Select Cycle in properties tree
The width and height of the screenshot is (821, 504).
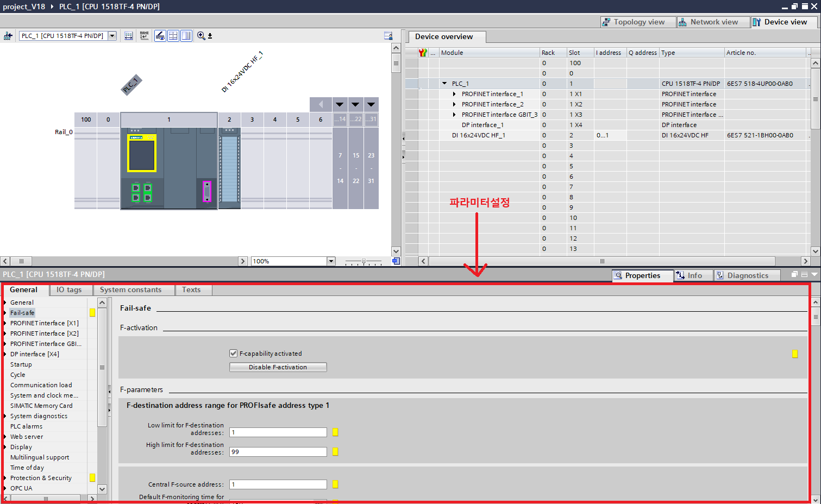coord(17,375)
